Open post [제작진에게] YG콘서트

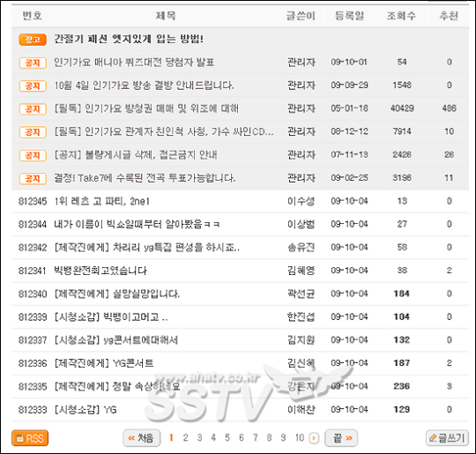point(104,363)
